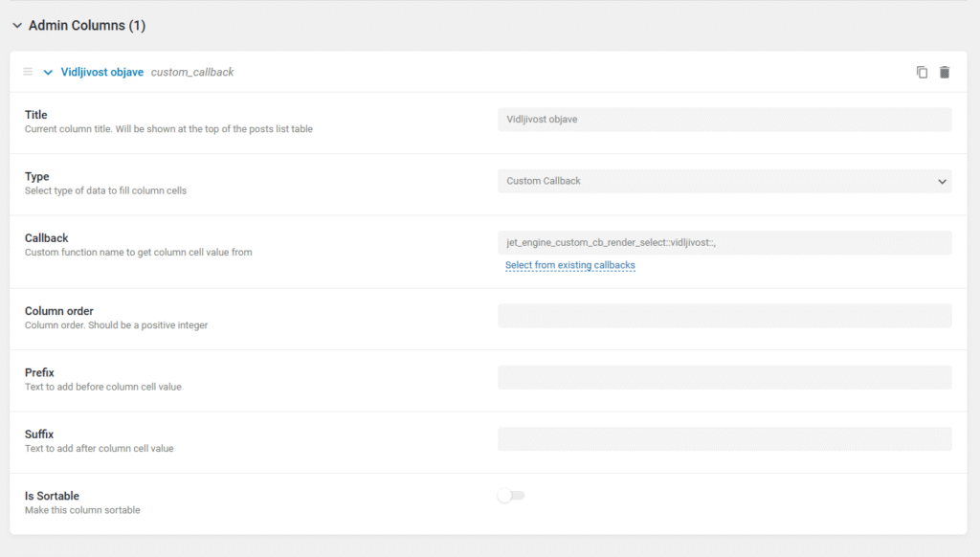Duplicate the Vidljivost objave column
This screenshot has height=557, width=980.
(922, 72)
